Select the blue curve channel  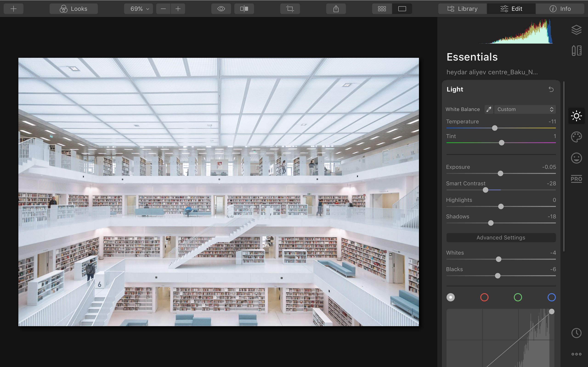click(x=551, y=297)
